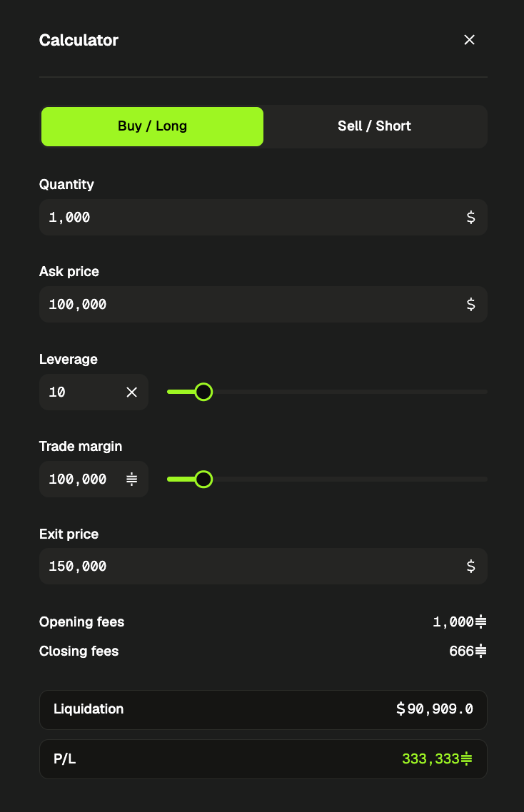
Task: Click the Ask price input field
Action: (x=263, y=305)
